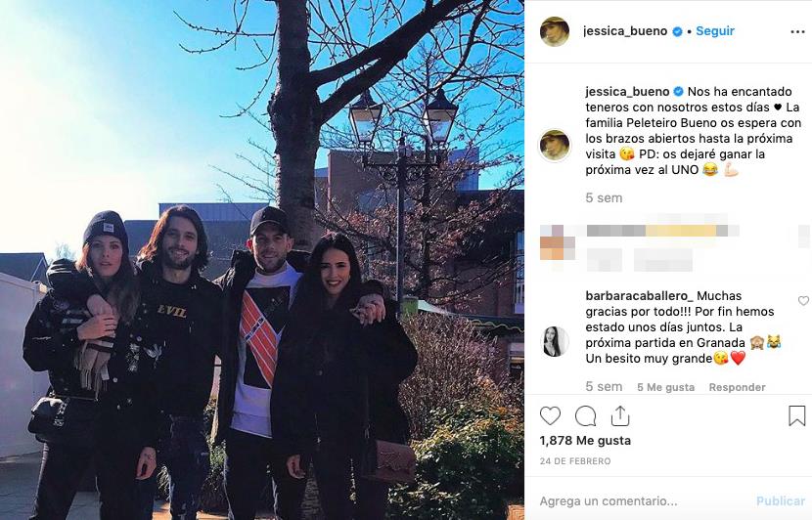Open comments with the speech bubble icon
812x520 pixels.
tap(586, 416)
